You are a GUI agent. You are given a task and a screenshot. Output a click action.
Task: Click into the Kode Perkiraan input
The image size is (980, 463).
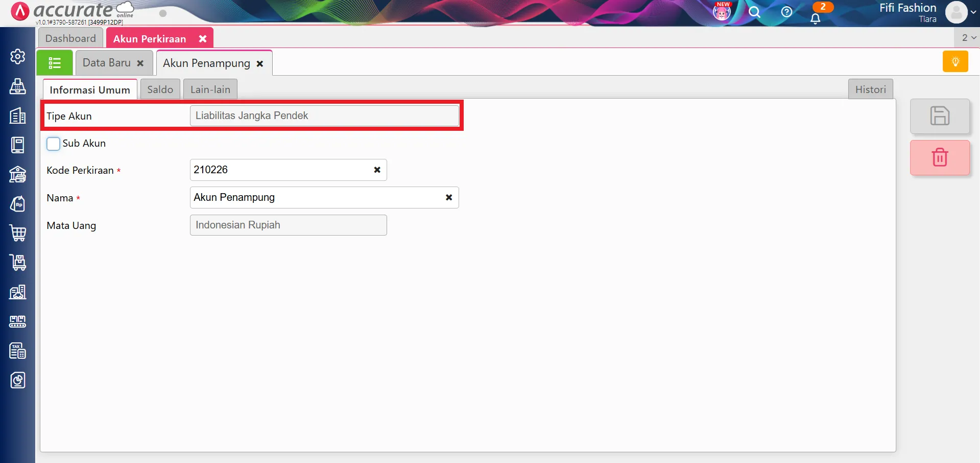(x=289, y=170)
